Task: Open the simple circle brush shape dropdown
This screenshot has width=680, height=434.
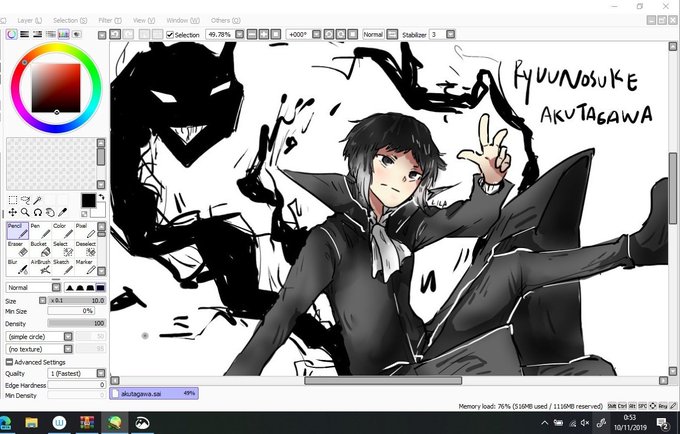Action: (x=39, y=336)
